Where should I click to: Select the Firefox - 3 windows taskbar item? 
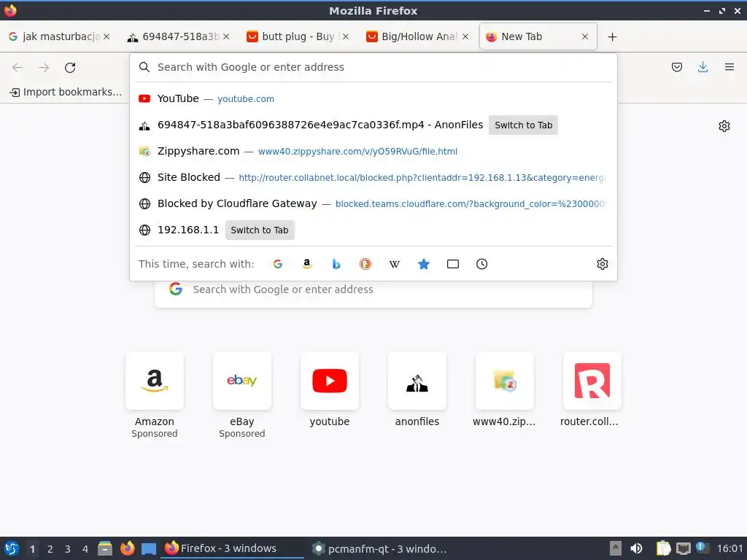tap(233, 548)
